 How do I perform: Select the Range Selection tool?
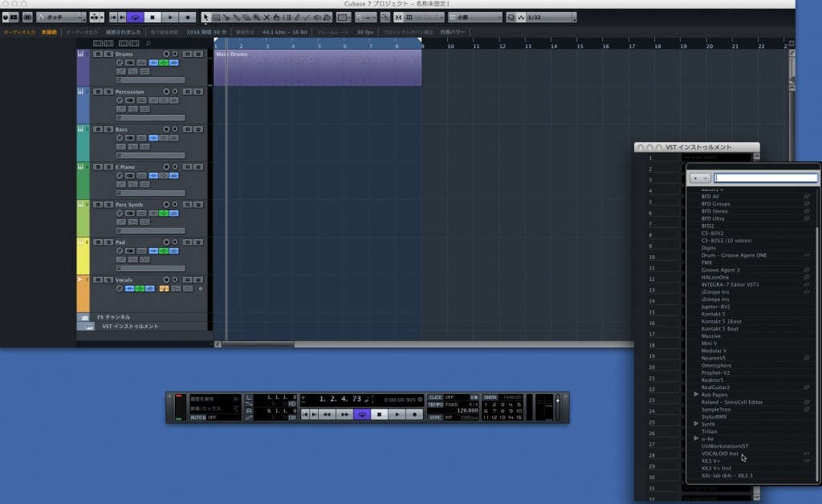[x=216, y=18]
